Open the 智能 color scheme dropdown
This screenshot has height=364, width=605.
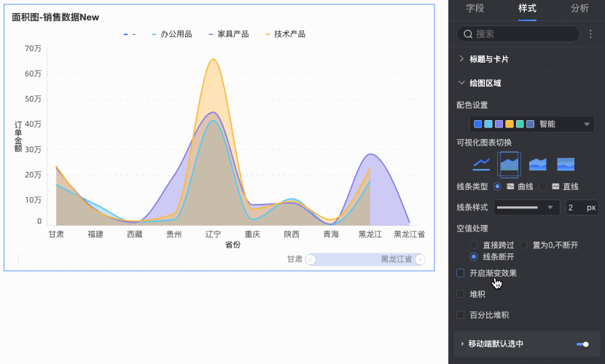[x=532, y=124]
